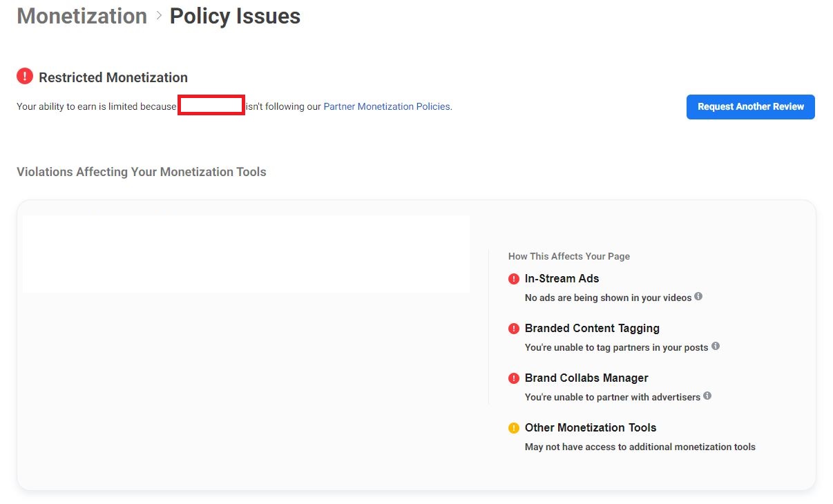Click the blank white violation details area
Screen dimensions: 833x504
246,254
